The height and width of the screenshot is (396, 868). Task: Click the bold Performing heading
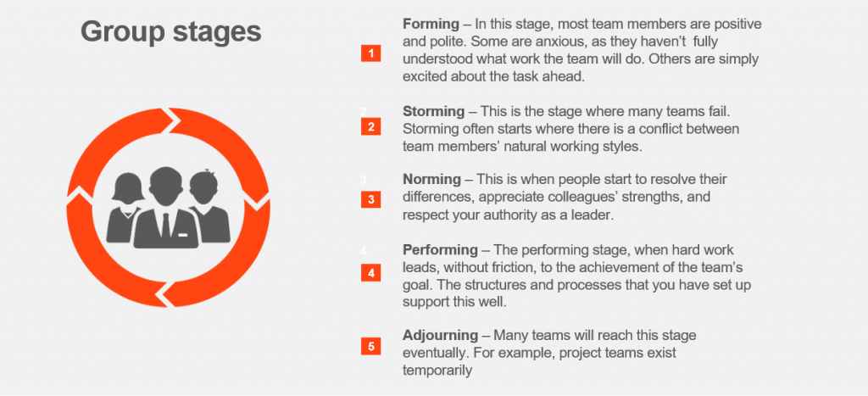point(440,250)
